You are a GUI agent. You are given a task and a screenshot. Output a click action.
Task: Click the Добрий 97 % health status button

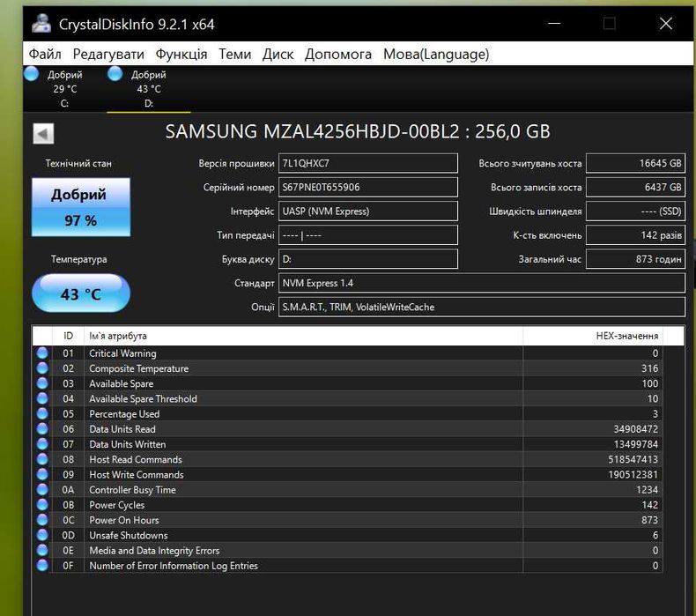(x=81, y=207)
